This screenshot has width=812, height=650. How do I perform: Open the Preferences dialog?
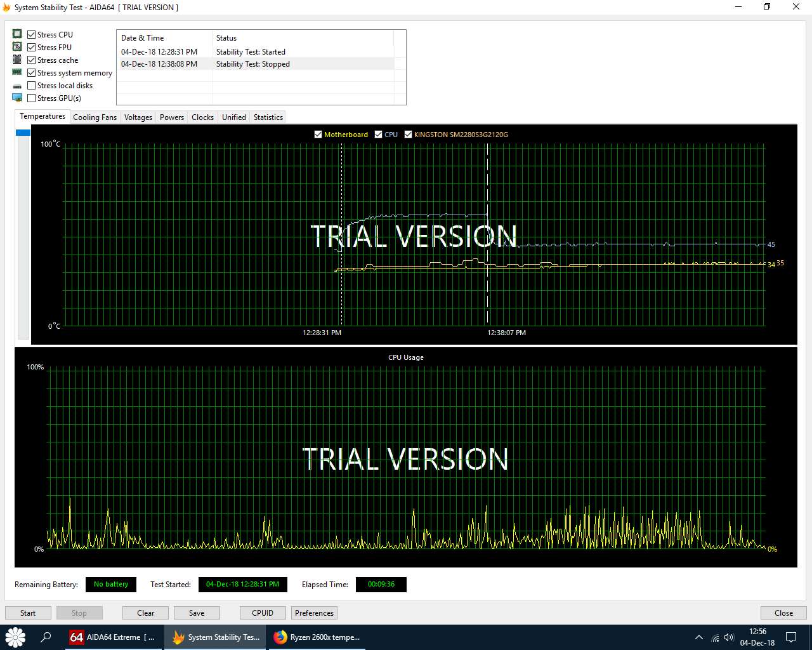[x=314, y=613]
